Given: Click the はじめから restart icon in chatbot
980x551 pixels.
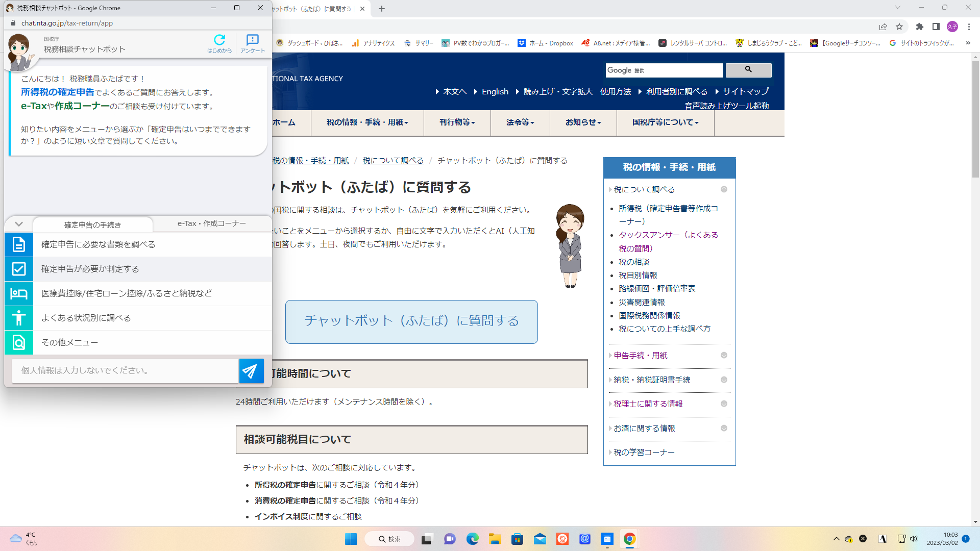Looking at the screenshot, I should point(219,43).
